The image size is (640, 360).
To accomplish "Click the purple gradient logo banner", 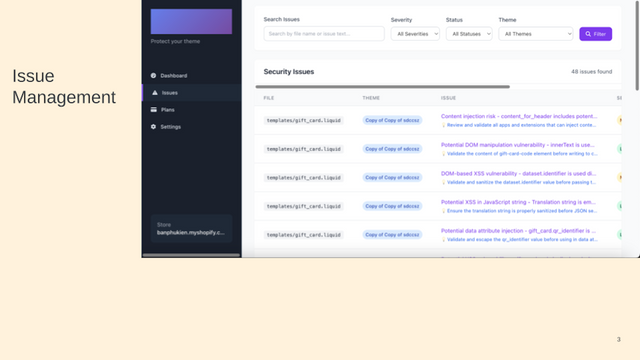I will [191, 21].
